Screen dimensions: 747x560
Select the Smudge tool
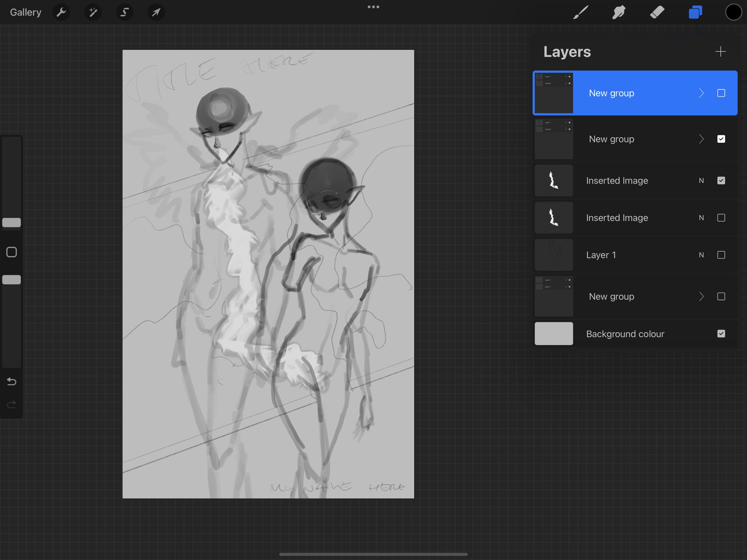[619, 12]
